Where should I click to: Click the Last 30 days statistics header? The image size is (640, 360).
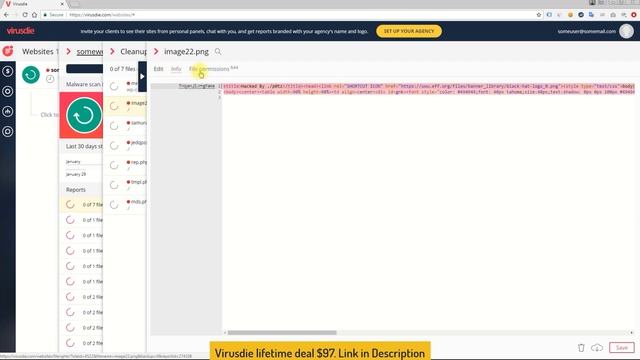tap(84, 146)
